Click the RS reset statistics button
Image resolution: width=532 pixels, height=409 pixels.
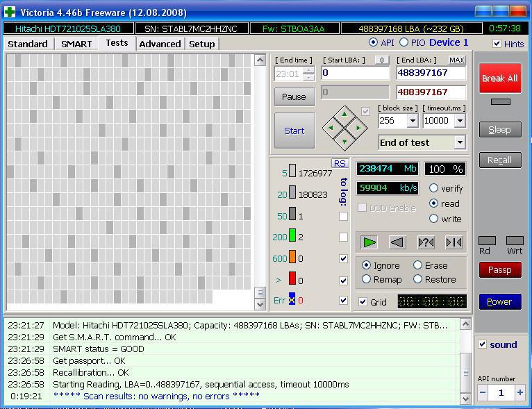(340, 163)
